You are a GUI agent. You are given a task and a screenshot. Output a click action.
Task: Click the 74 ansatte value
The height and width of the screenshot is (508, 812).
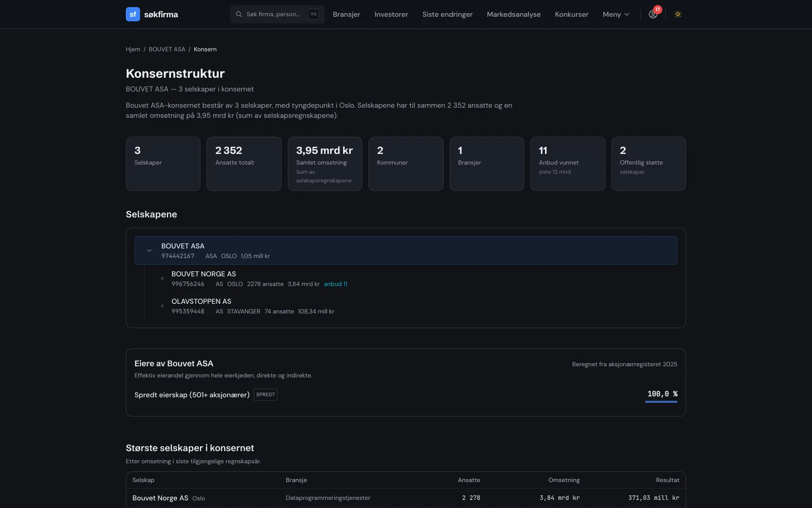click(x=279, y=311)
